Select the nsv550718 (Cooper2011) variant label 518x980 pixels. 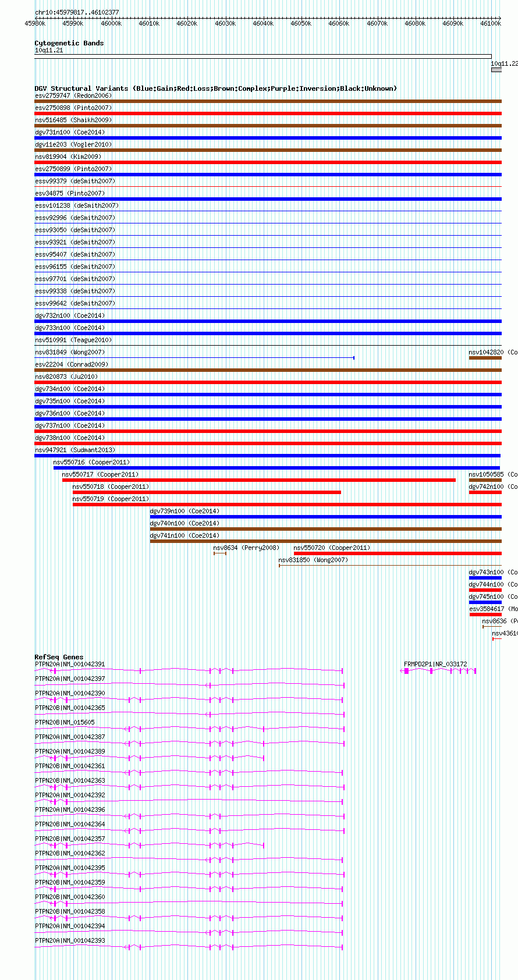(x=111, y=487)
